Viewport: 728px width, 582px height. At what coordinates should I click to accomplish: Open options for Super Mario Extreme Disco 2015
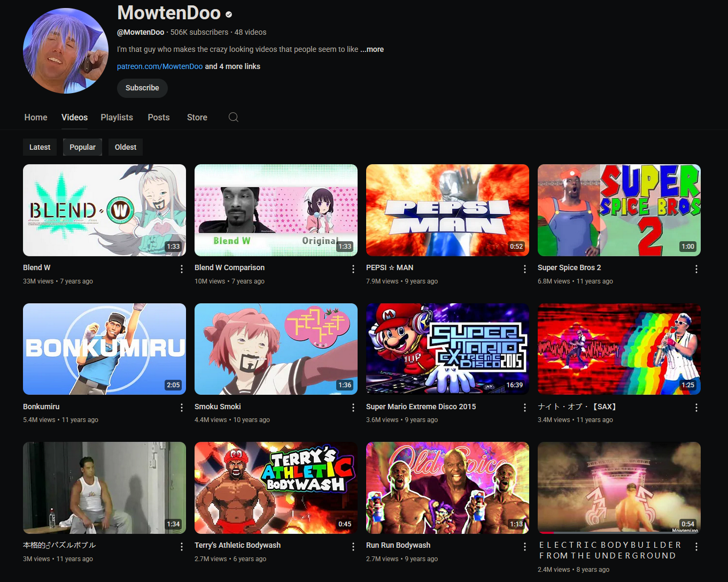(x=525, y=408)
